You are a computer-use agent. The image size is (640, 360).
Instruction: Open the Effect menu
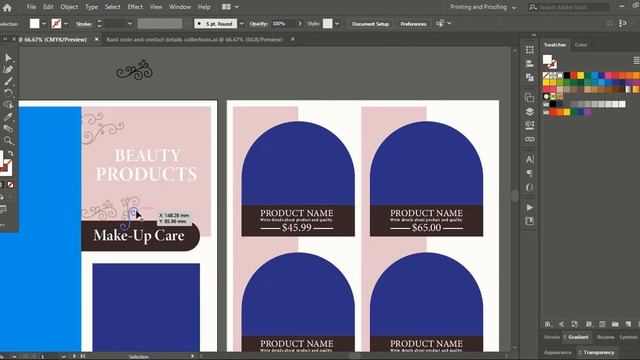click(x=135, y=7)
